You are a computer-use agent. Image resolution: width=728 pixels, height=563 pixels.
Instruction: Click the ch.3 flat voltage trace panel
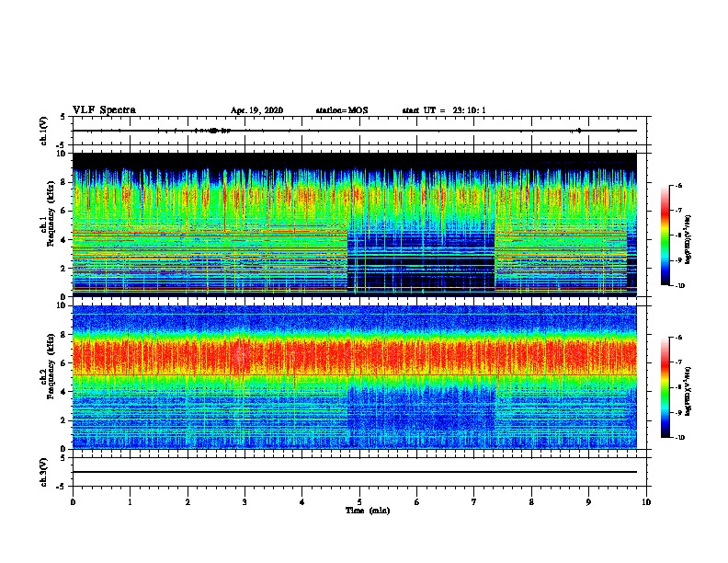click(x=359, y=472)
